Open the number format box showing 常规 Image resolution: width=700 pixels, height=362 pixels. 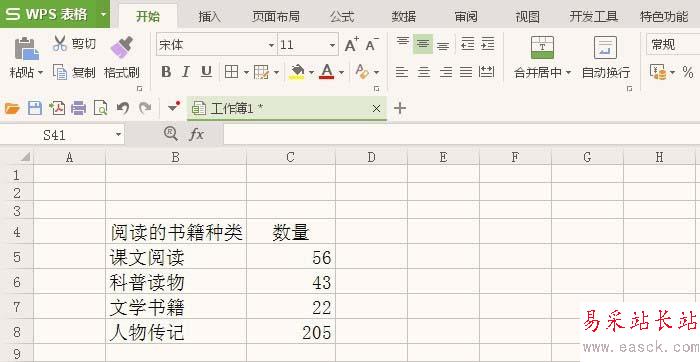coord(673,44)
